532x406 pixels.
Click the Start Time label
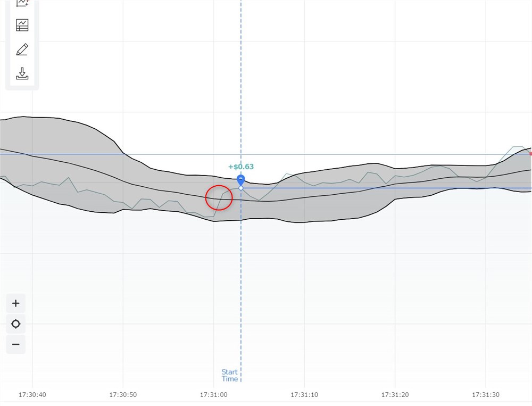pos(230,375)
